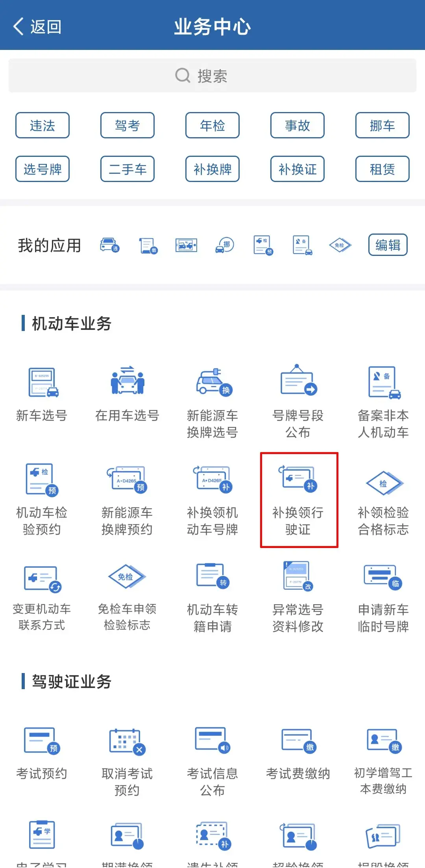Open 补换领行驶证 service
This screenshot has width=425, height=868.
tap(298, 499)
